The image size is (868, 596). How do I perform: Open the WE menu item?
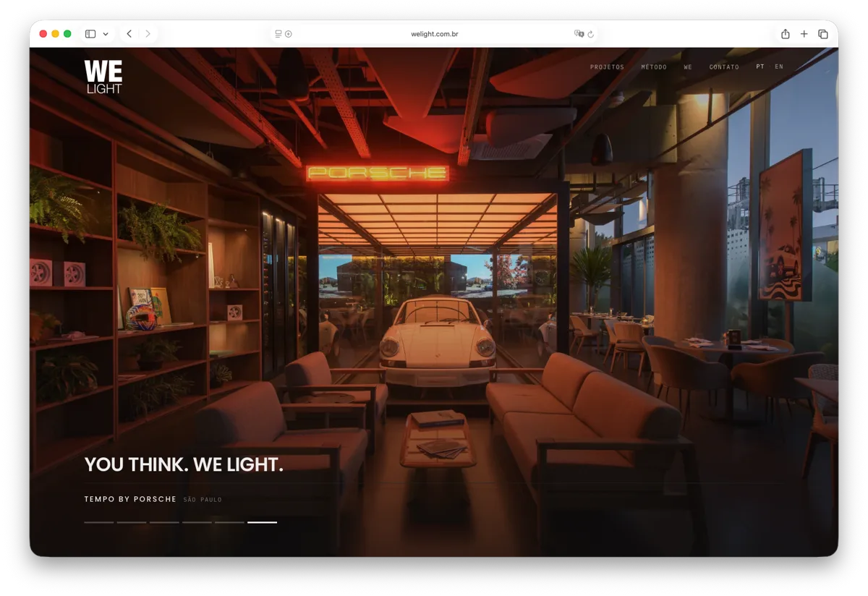(688, 67)
